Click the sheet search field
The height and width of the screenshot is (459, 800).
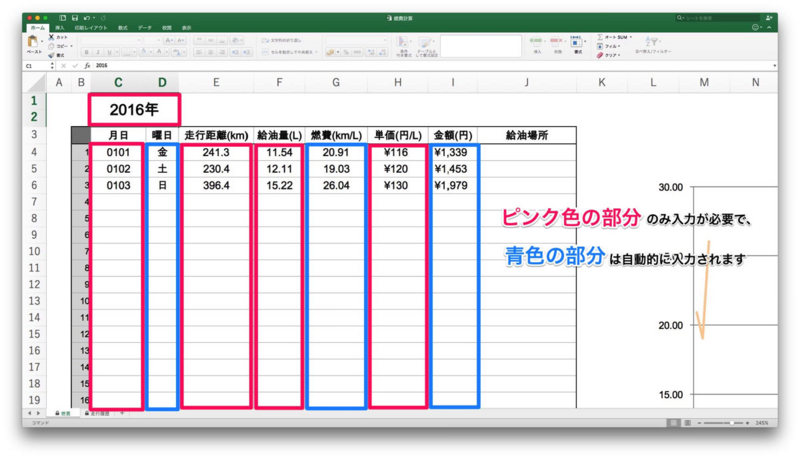(717, 18)
